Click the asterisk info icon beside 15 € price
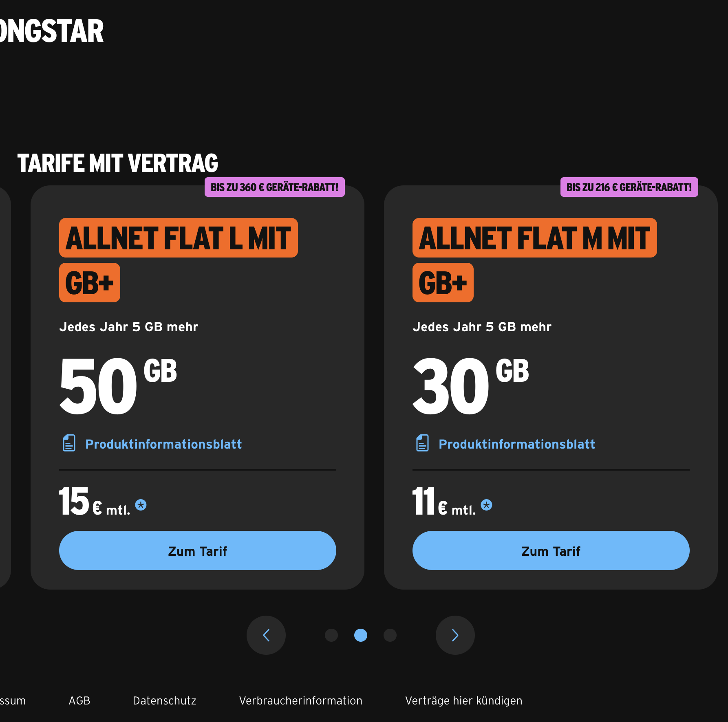 point(141,505)
